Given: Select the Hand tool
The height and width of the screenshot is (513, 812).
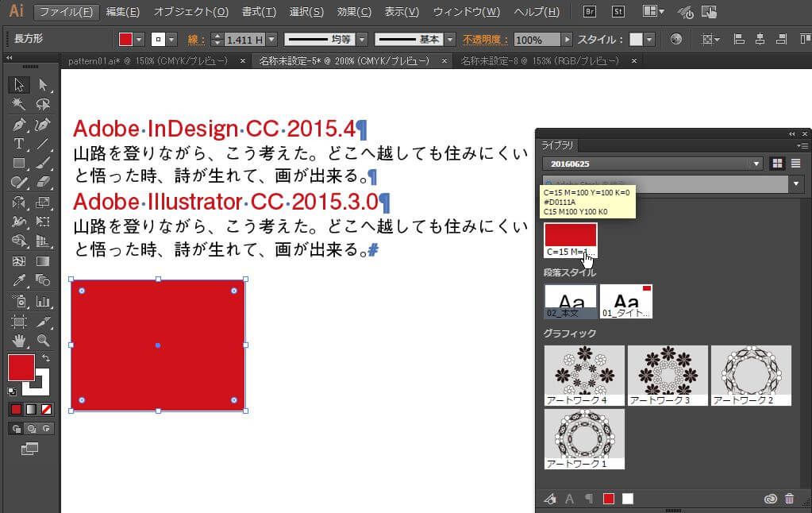Looking at the screenshot, I should pyautogui.click(x=18, y=341).
